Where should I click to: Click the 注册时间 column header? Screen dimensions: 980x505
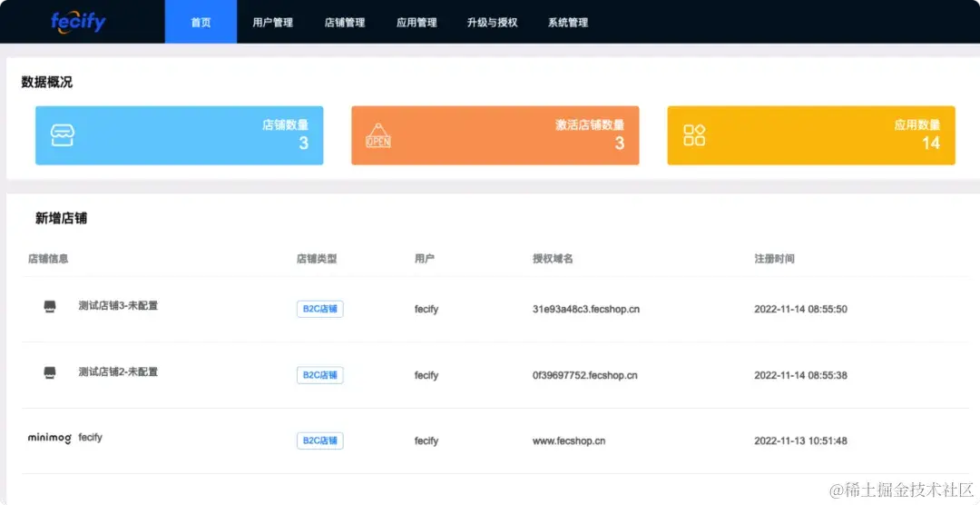[x=774, y=259]
